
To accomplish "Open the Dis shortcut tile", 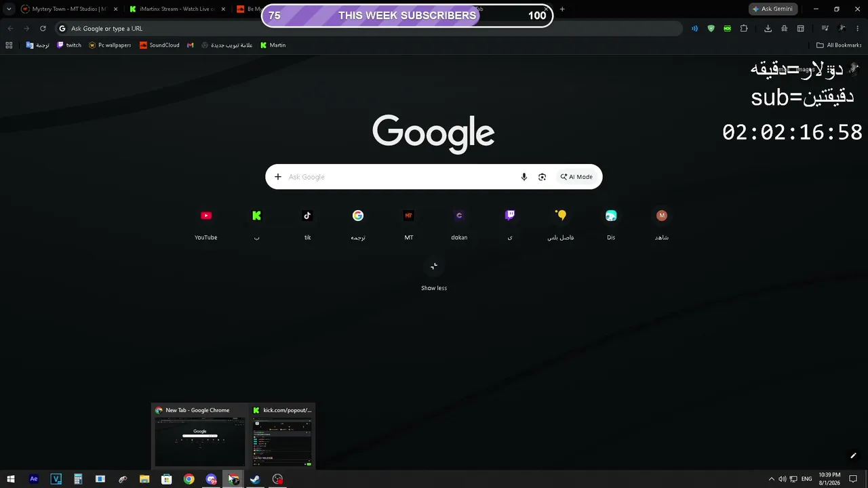I will (611, 224).
